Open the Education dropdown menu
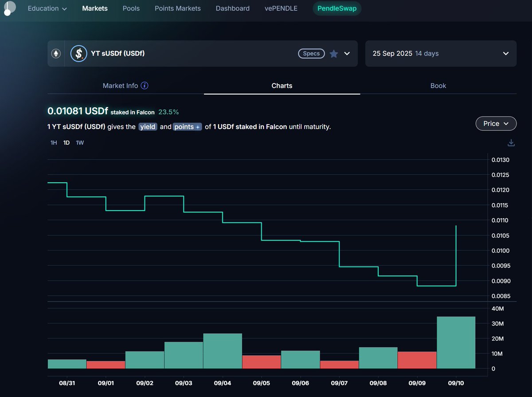Screen dimensions: 532x397 point(47,8)
